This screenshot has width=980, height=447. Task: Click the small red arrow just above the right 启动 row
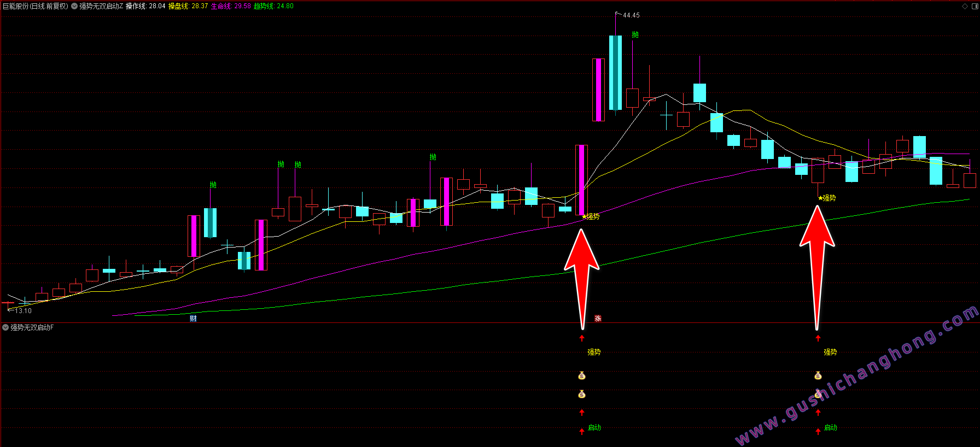pos(818,413)
